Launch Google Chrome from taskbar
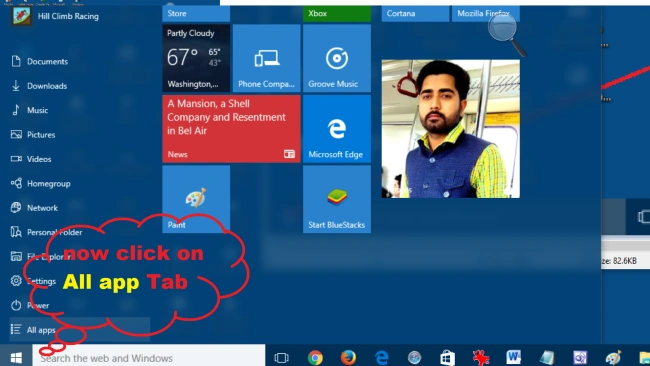650x366 pixels. 315,357
